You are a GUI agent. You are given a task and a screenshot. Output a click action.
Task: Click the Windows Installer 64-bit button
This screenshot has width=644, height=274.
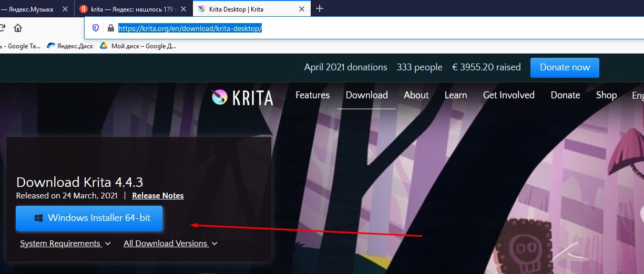89,218
